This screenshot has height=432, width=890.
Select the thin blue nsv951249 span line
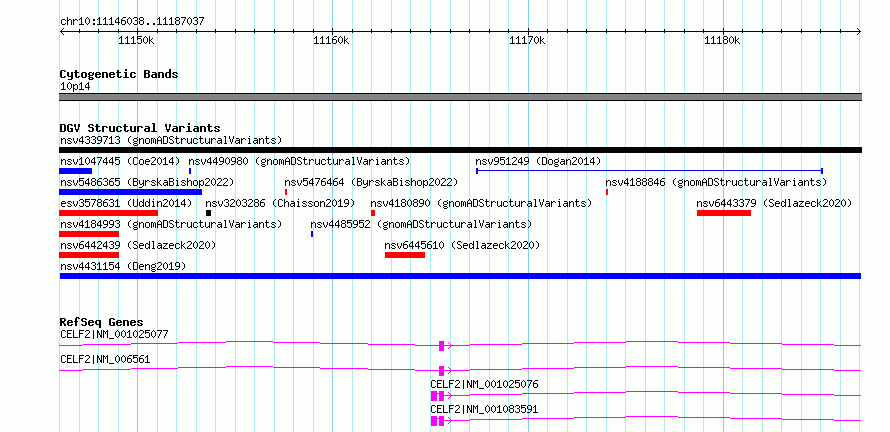649,171
